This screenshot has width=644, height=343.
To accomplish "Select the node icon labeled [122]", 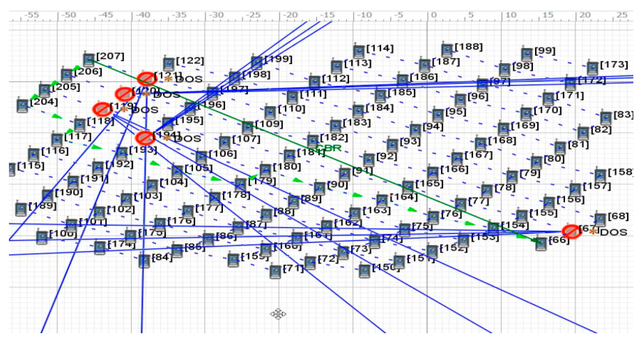I will 168,64.
